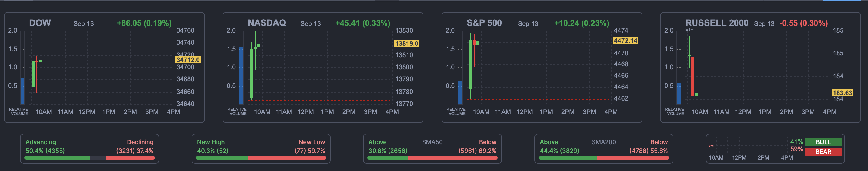The image size is (868, 171).
Task: Click the SMA50 above/below breadth bar
Action: tap(432, 158)
